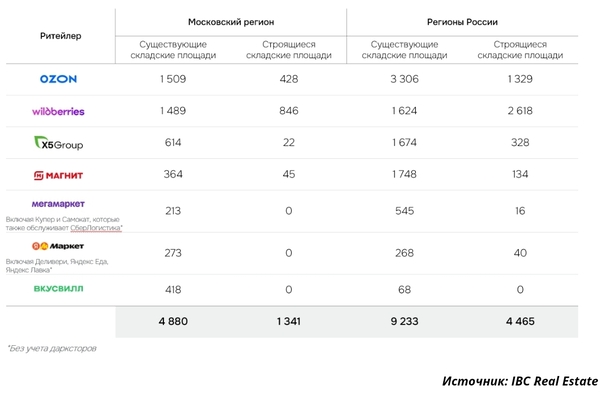Click the Без учета дарксторов footnote
Viewport: 600px width, 395px height.
(52, 348)
